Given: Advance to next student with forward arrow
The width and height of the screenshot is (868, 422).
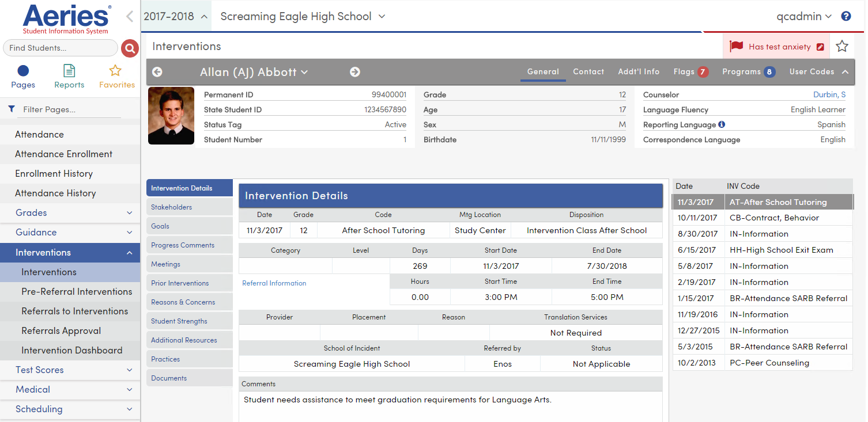Looking at the screenshot, I should point(354,72).
